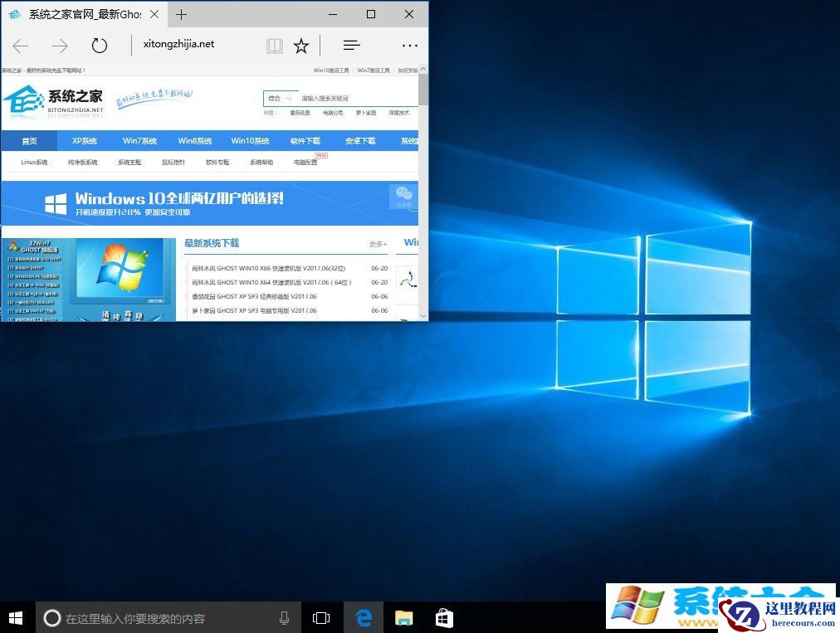The image size is (840, 633).
Task: Click the back navigation arrow
Action: 20,46
